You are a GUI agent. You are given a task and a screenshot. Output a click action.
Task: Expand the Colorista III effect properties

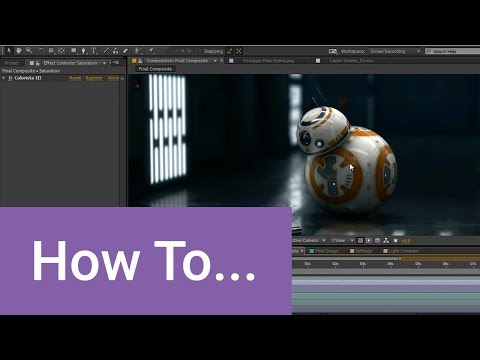[x=4, y=78]
